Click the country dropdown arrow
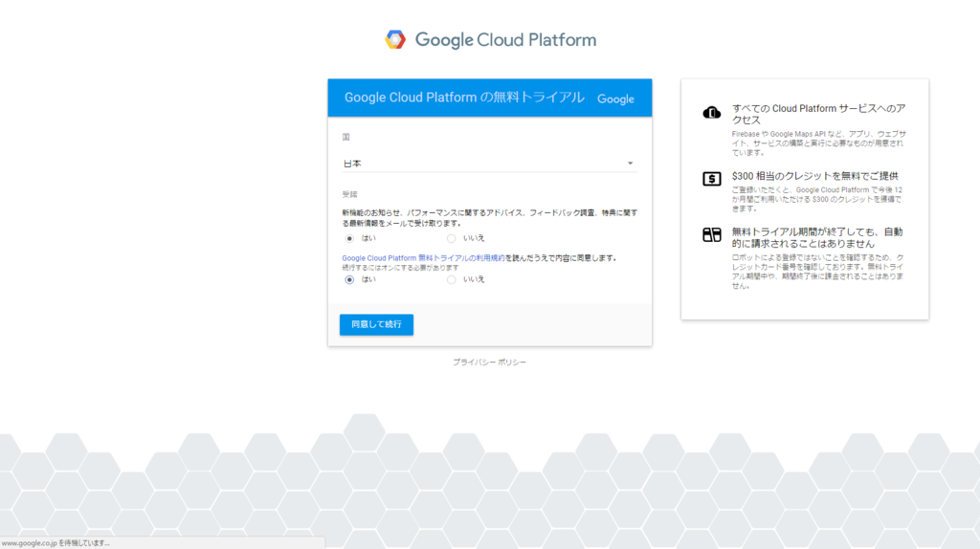This screenshot has width=980, height=549. [630, 163]
